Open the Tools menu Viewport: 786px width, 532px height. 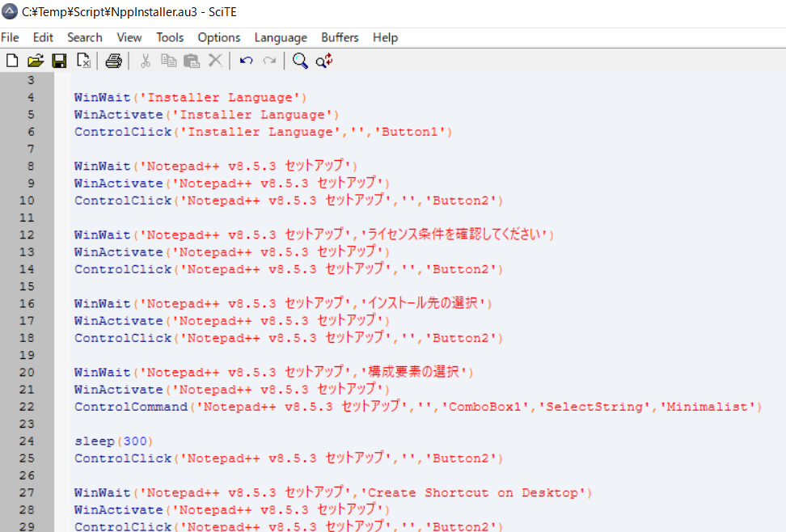(x=170, y=37)
